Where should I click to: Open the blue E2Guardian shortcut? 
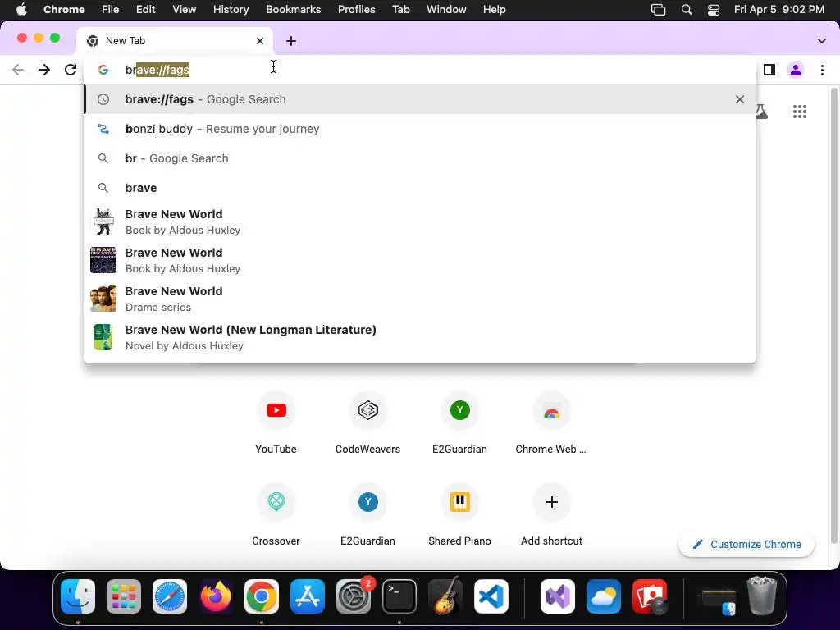coord(368,515)
